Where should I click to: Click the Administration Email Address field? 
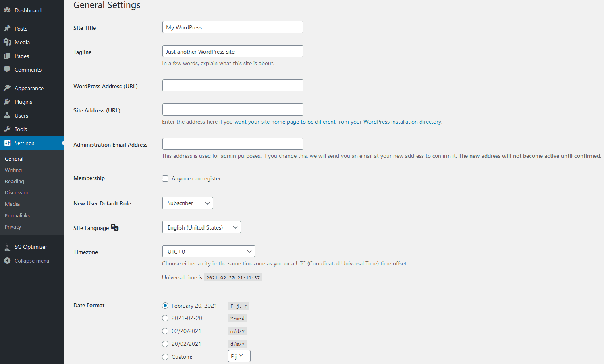click(x=233, y=144)
